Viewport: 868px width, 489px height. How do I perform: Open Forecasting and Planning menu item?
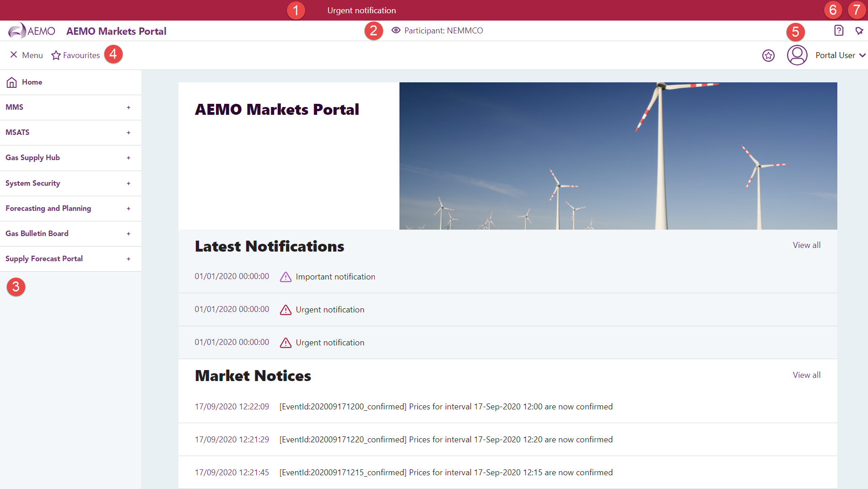70,209
